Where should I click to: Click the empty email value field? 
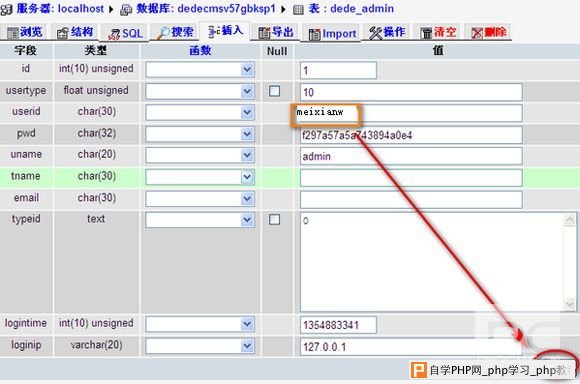[411, 200]
